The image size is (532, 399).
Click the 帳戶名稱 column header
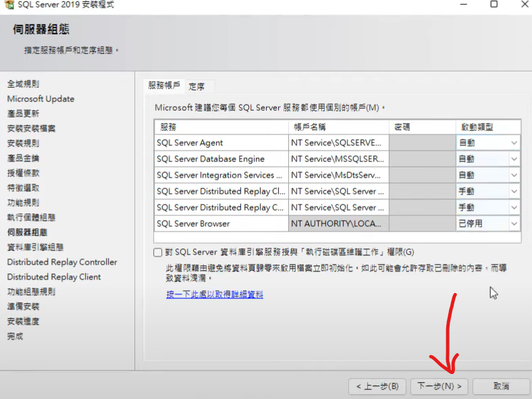[339, 127]
